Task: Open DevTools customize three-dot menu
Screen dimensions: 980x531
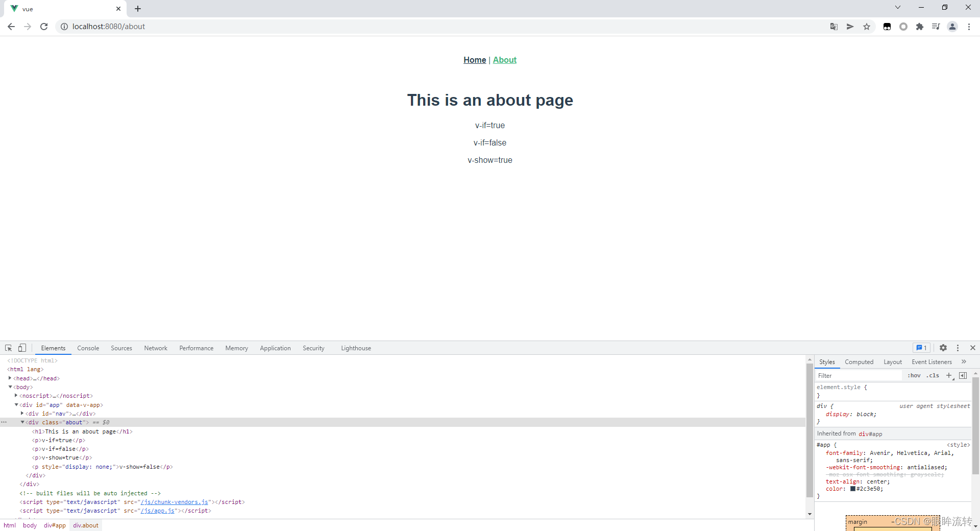Action: tap(958, 348)
